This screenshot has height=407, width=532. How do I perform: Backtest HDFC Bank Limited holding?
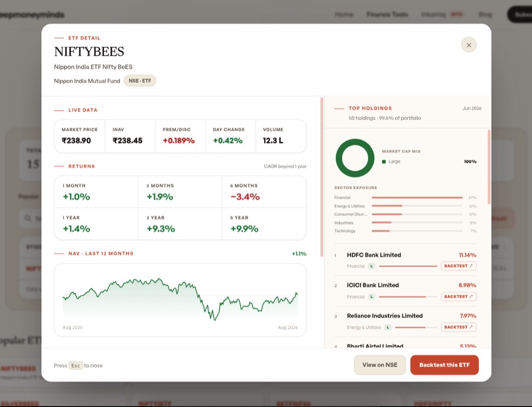point(458,266)
